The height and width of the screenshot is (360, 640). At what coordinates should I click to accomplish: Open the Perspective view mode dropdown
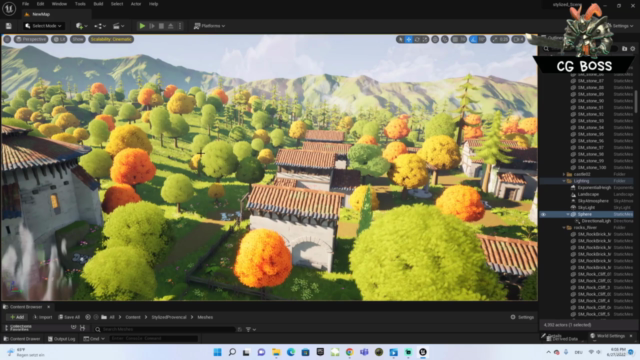[31, 39]
